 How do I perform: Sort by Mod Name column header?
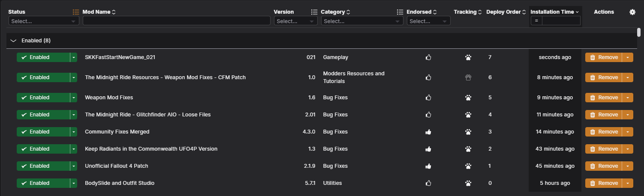(99, 12)
